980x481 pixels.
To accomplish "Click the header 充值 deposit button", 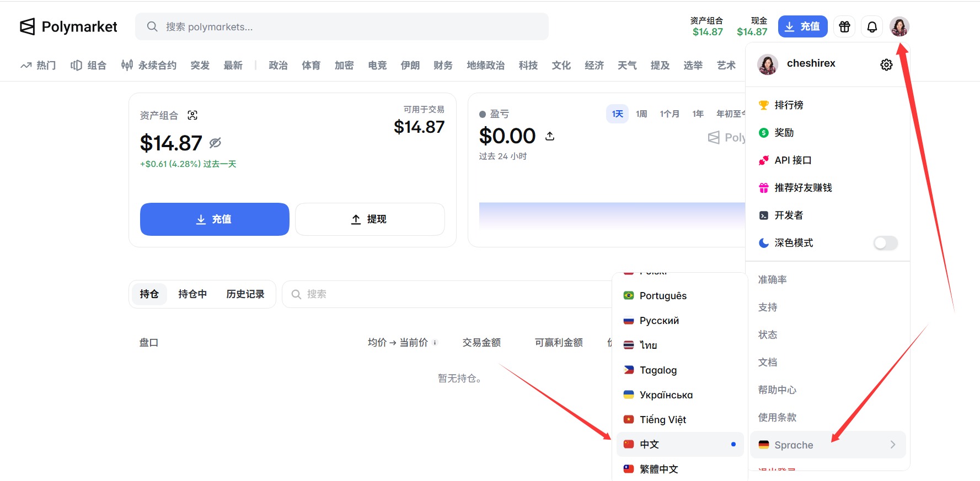I will click(x=803, y=26).
